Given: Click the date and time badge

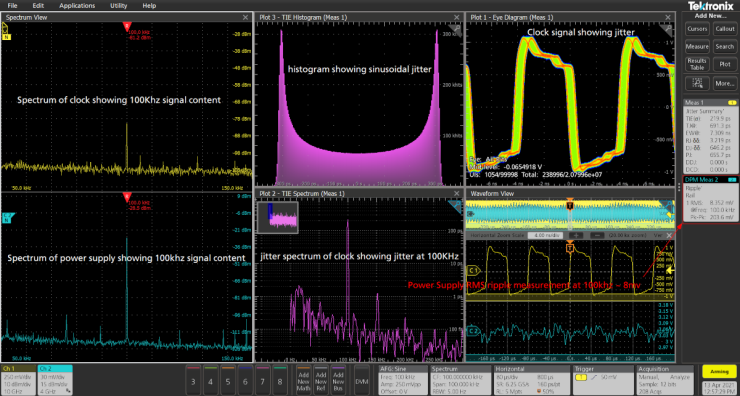Looking at the screenshot, I should [718, 387].
